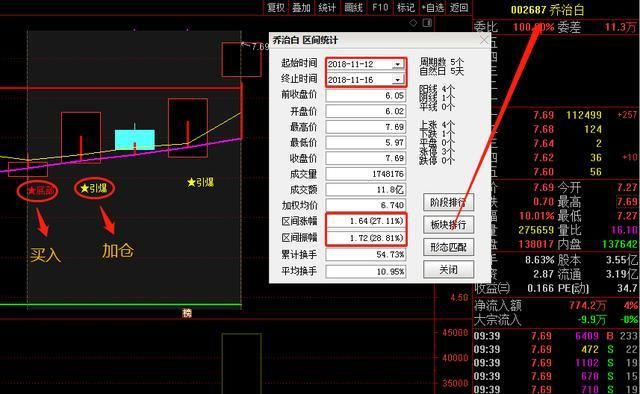Click the 量比 value 16.10
This screenshot has height=394, width=640.
(624, 230)
